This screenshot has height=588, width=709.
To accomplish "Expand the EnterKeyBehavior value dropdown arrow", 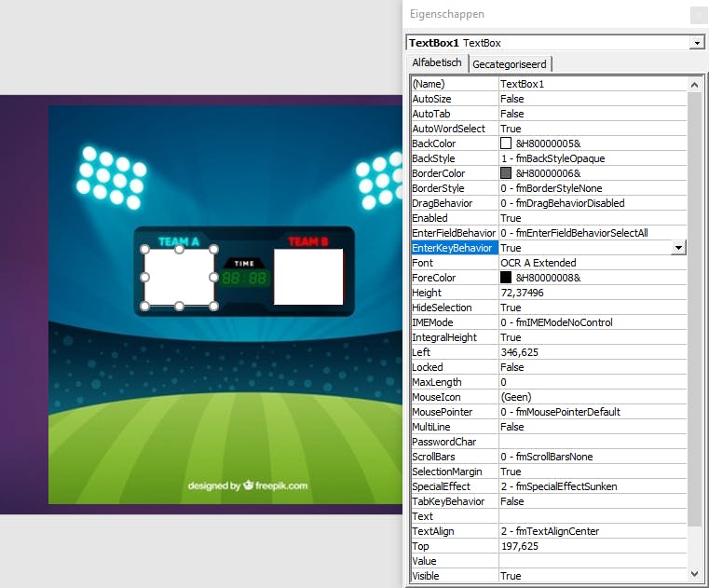I will point(678,248).
